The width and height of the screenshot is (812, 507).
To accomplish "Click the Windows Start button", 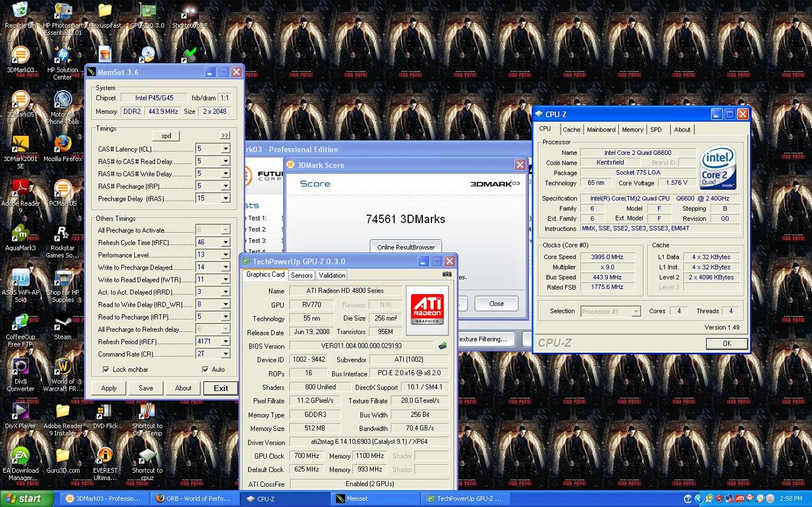I will tap(26, 498).
